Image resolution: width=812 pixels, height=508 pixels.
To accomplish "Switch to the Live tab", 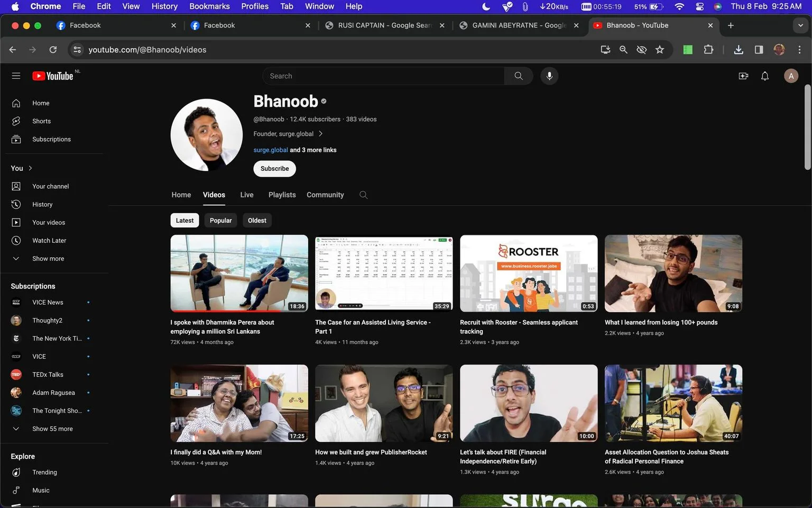I will pyautogui.click(x=247, y=195).
